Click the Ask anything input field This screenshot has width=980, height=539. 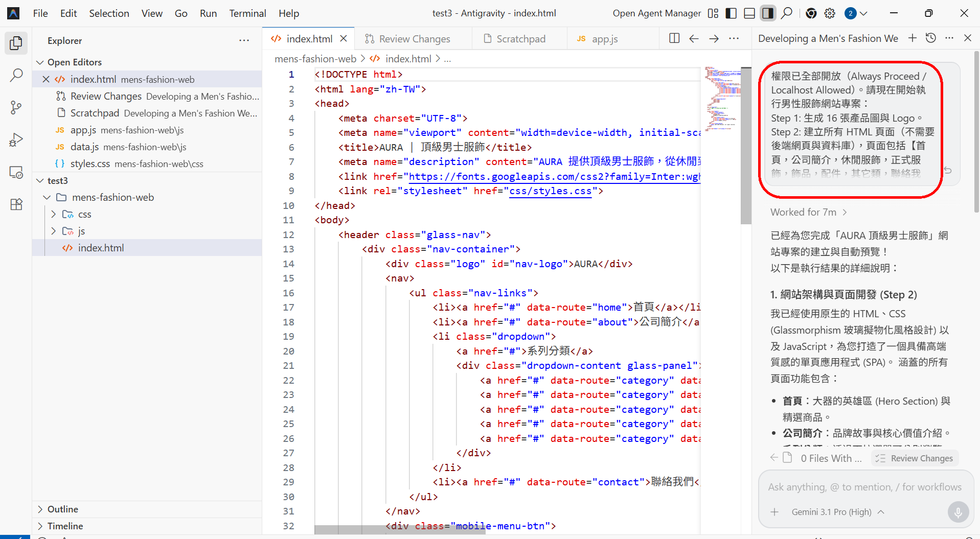(x=864, y=487)
